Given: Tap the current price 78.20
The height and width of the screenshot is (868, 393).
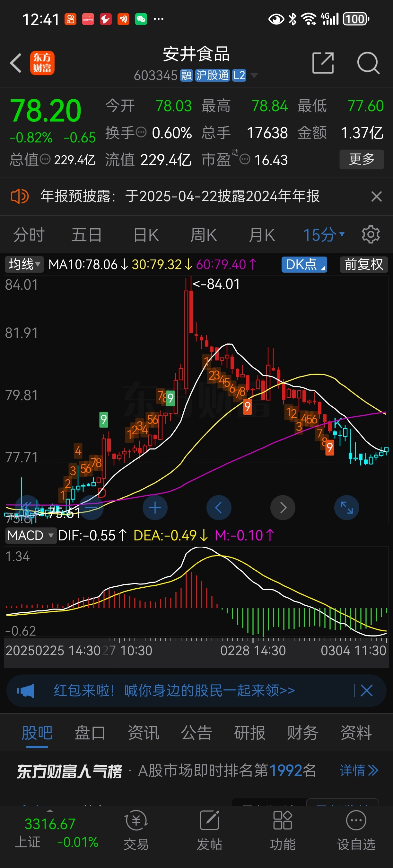Looking at the screenshot, I should pyautogui.click(x=46, y=111).
